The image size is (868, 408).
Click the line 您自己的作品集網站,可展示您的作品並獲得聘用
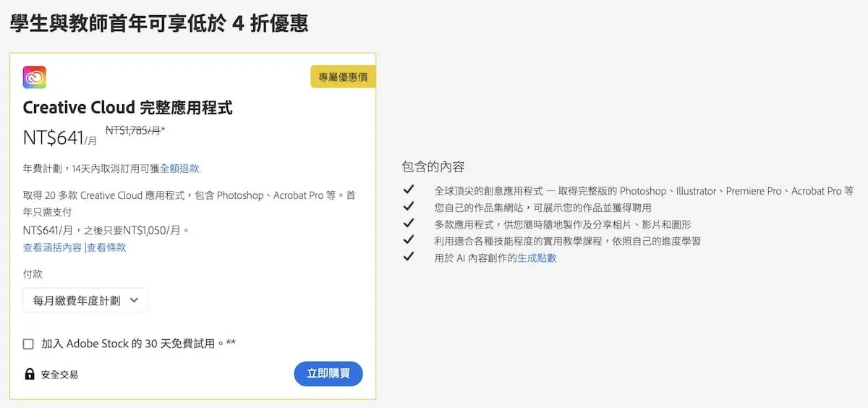click(x=543, y=208)
